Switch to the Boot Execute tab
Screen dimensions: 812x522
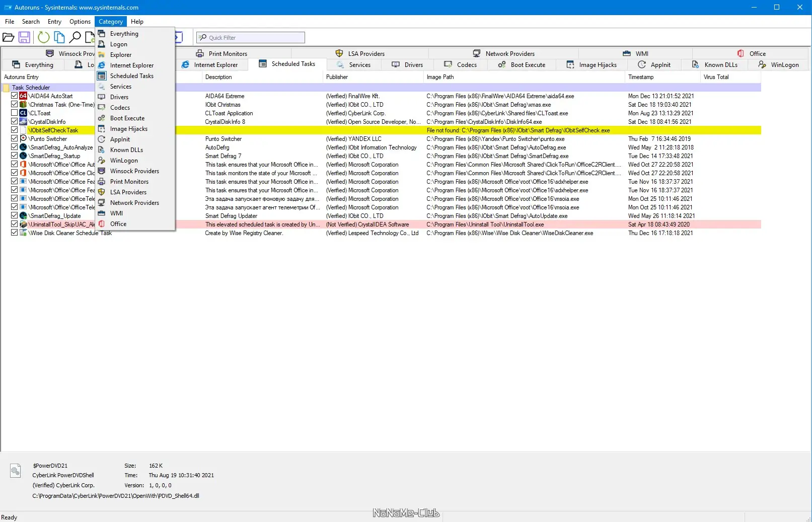[522, 65]
